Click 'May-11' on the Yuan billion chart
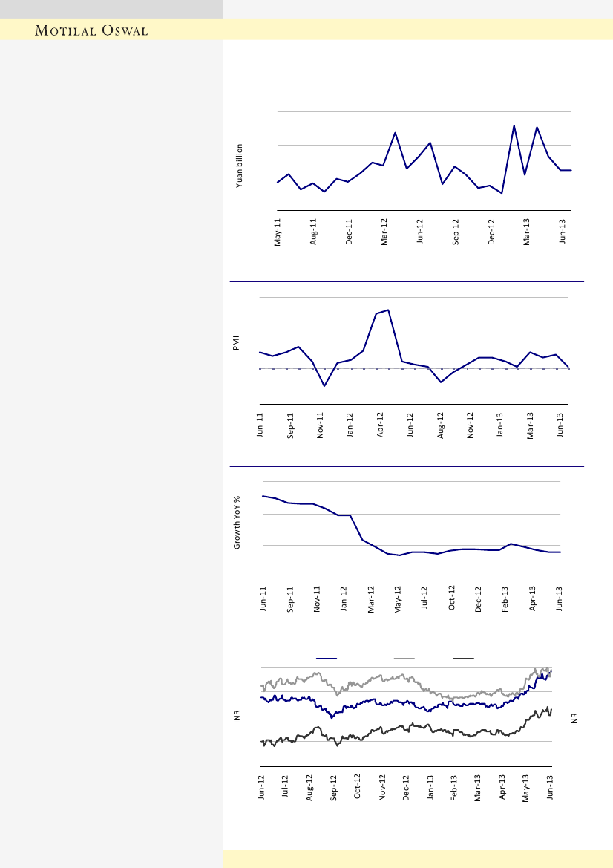The height and width of the screenshot is (868, 613). (x=278, y=232)
